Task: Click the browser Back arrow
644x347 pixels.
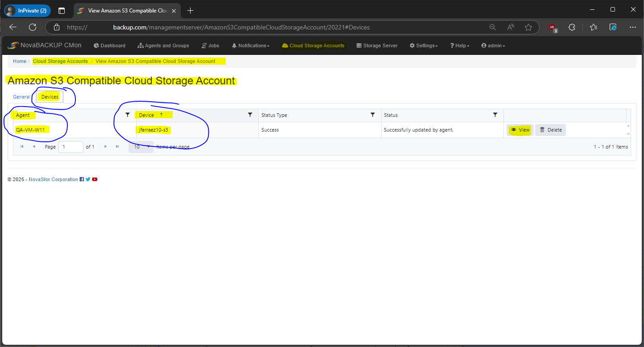Action: 13,27
